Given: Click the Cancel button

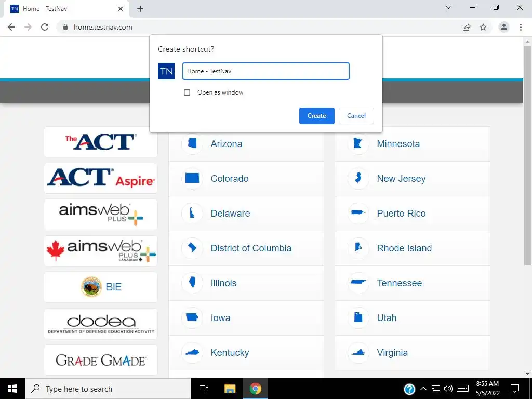Looking at the screenshot, I should click(x=356, y=116).
